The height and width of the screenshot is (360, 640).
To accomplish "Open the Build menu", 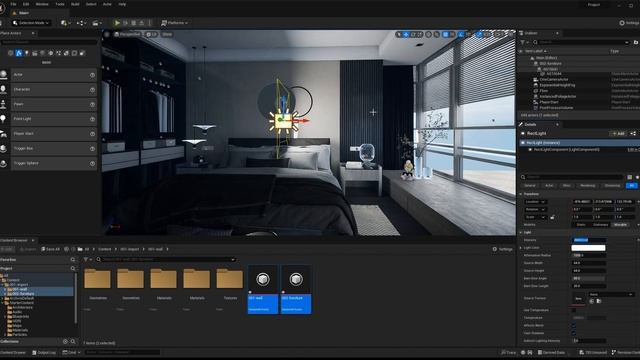I will point(75,4).
